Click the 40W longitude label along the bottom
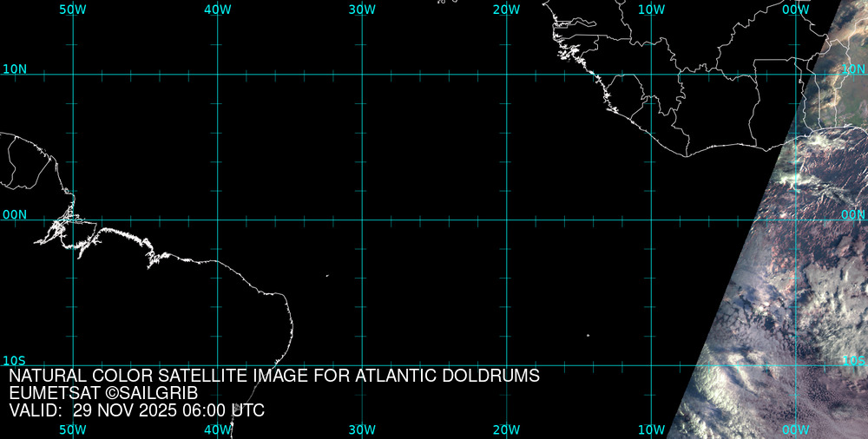 217,429
